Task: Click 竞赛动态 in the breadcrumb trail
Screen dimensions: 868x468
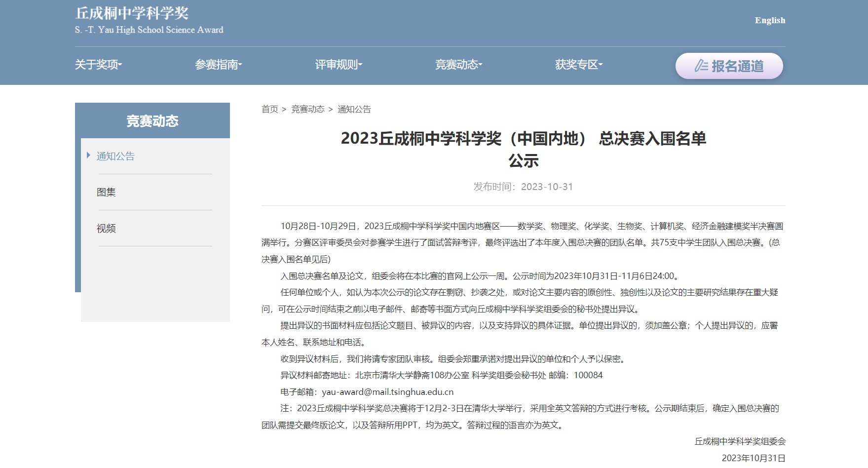Action: point(308,109)
